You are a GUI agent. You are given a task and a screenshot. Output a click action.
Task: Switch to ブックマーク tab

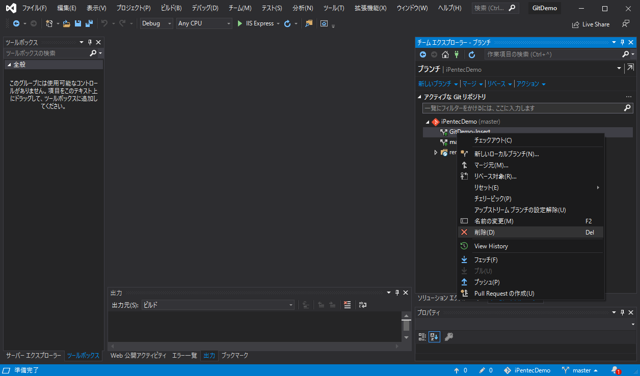pyautogui.click(x=235, y=356)
